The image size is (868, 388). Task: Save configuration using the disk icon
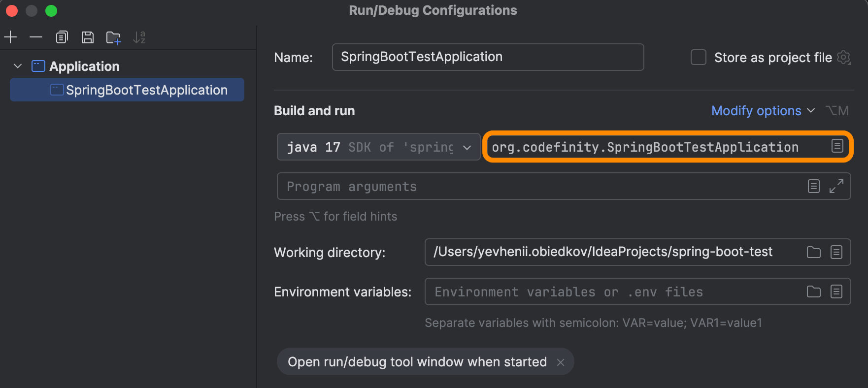click(88, 37)
